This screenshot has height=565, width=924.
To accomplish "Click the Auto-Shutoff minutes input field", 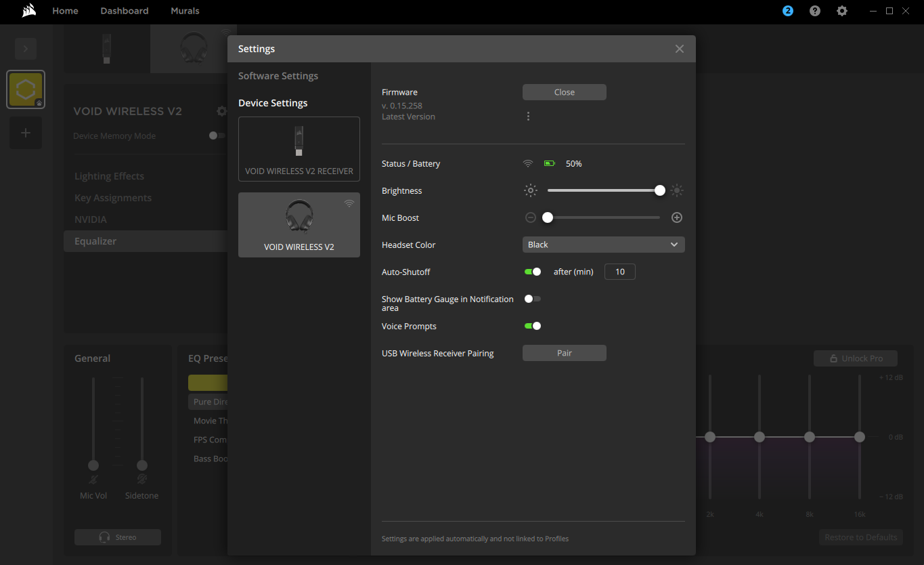I will [620, 272].
